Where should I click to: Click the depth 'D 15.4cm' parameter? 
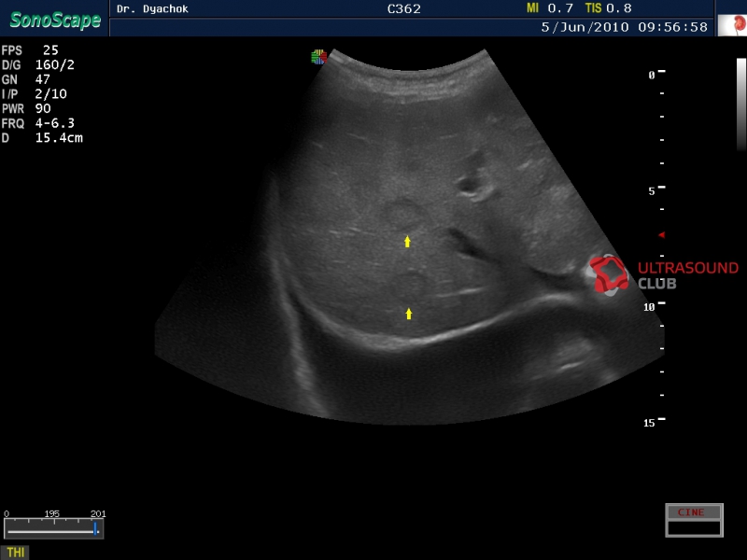[x=42, y=138]
